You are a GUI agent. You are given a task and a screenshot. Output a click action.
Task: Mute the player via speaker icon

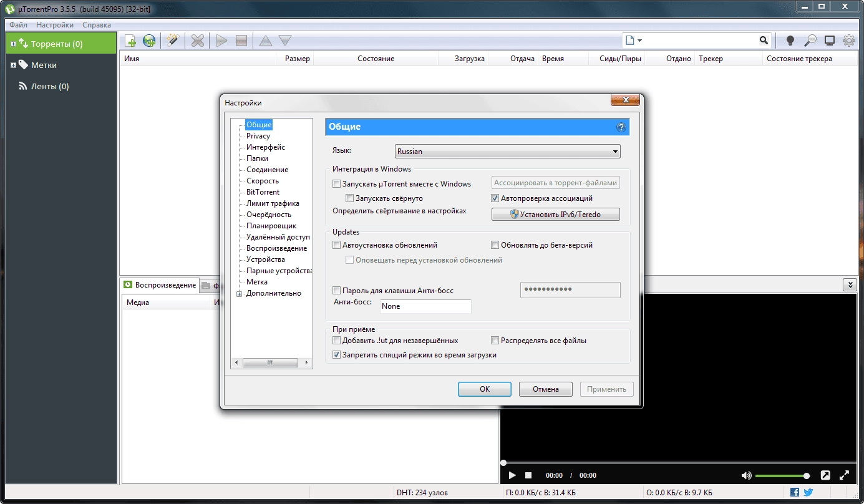point(746,475)
